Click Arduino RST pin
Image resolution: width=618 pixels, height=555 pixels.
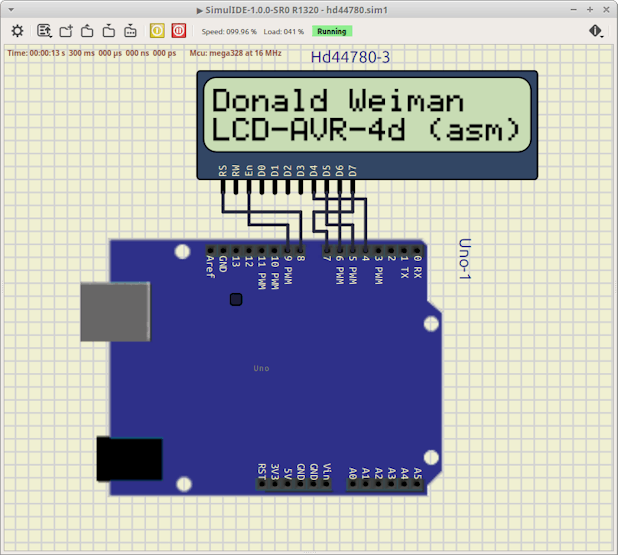coord(262,484)
